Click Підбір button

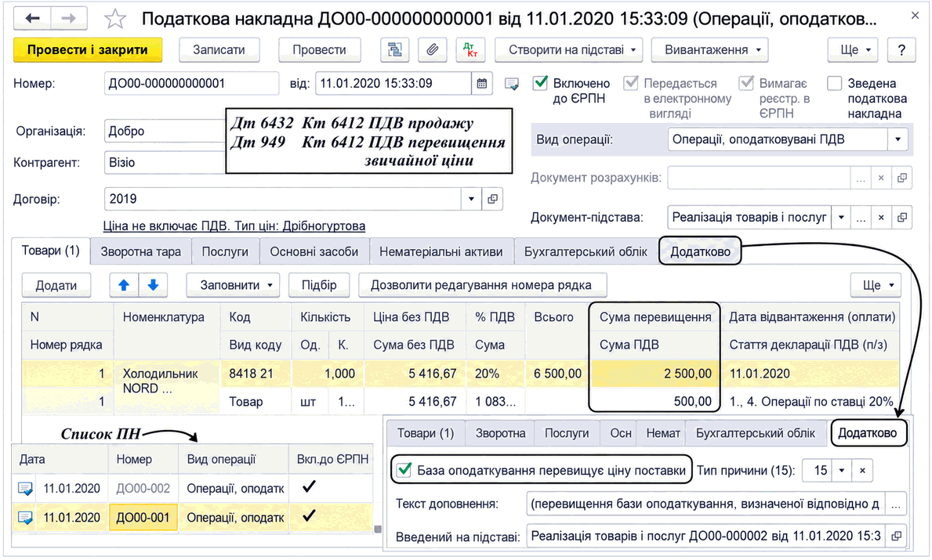pos(319,285)
